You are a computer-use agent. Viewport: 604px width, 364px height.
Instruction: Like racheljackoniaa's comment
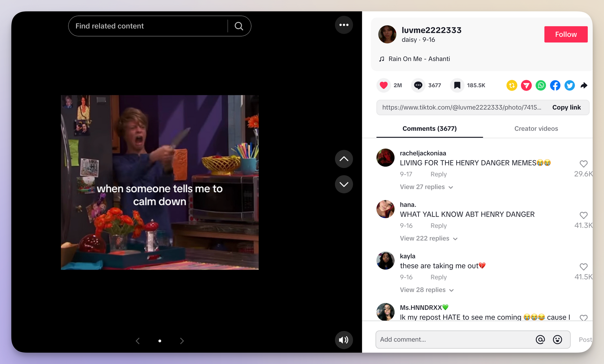583,164
